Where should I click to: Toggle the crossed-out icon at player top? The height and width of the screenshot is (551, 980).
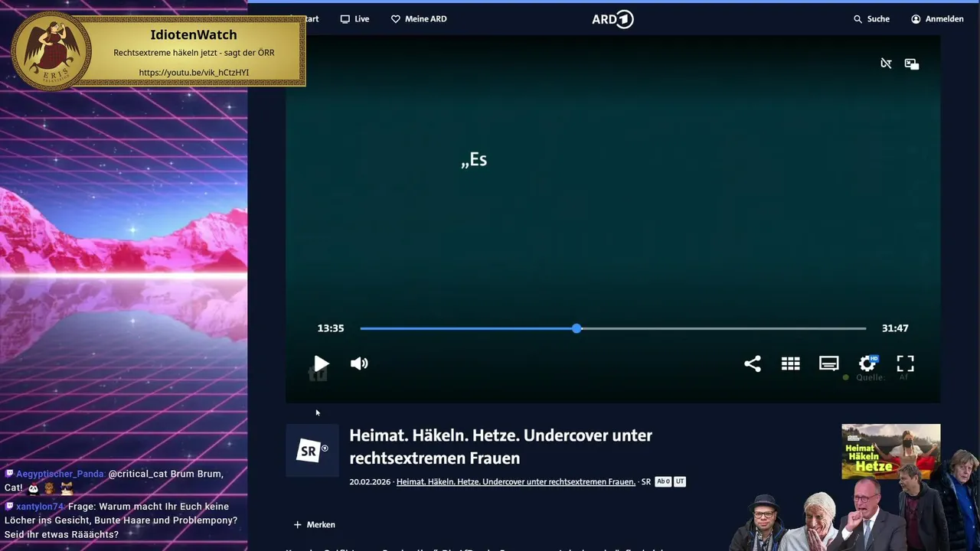pos(886,64)
